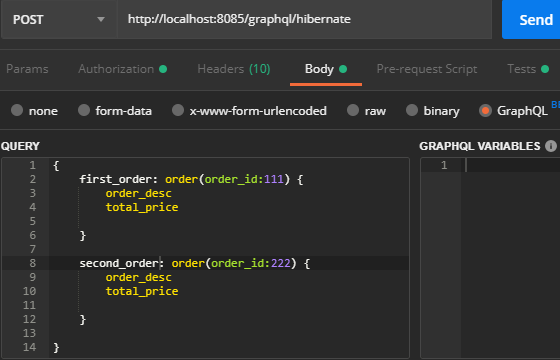Click order_id:111 argument on line 2
560x360 pixels.
(244, 179)
